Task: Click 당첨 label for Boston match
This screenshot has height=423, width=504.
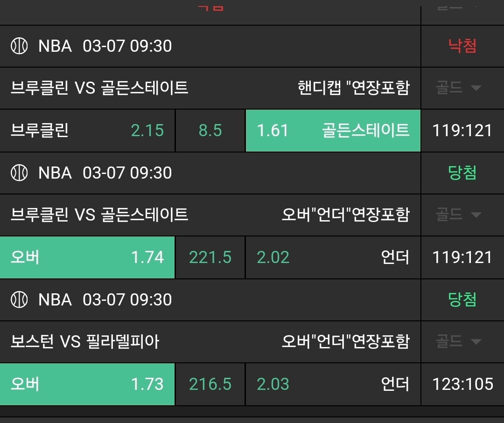Action: click(462, 299)
